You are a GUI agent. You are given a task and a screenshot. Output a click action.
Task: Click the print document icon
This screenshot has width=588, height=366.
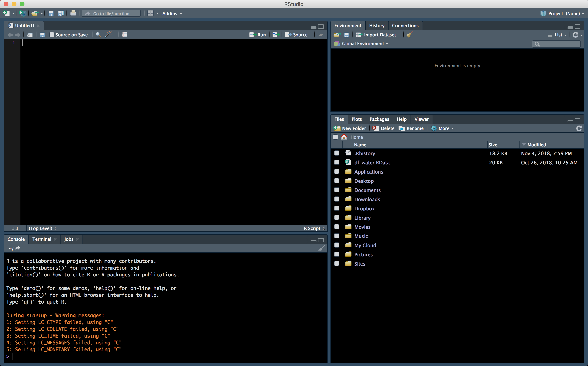click(x=73, y=13)
